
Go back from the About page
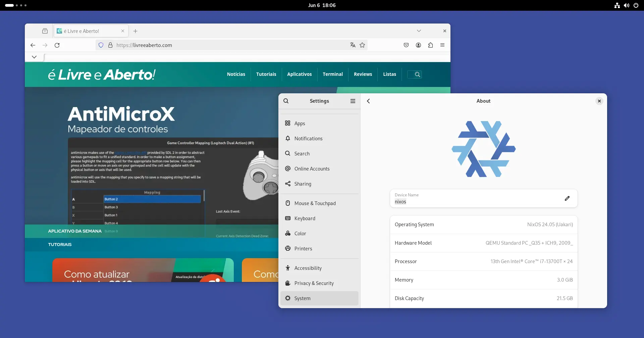368,101
